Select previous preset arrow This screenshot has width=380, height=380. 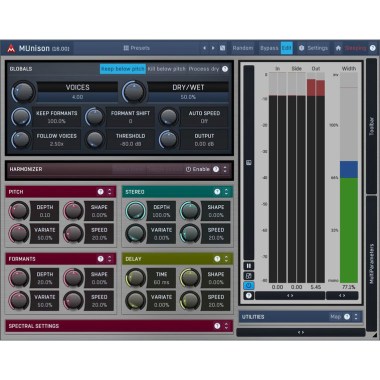tap(204, 48)
